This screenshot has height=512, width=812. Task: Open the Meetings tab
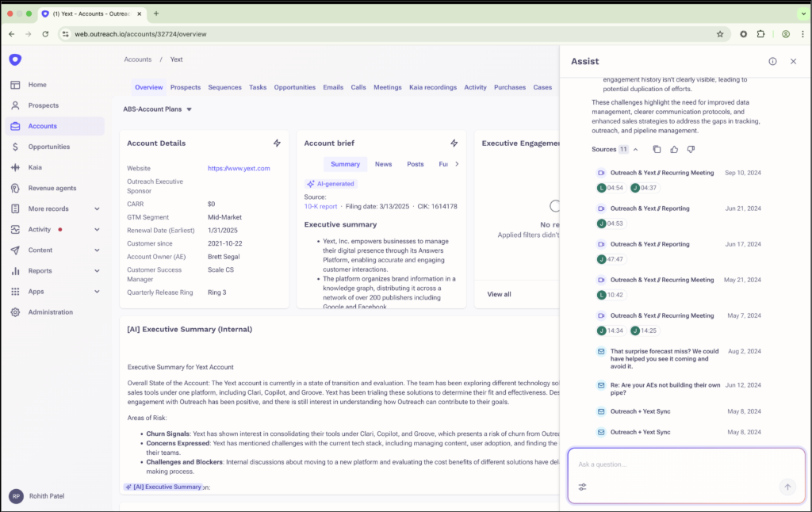pos(387,87)
